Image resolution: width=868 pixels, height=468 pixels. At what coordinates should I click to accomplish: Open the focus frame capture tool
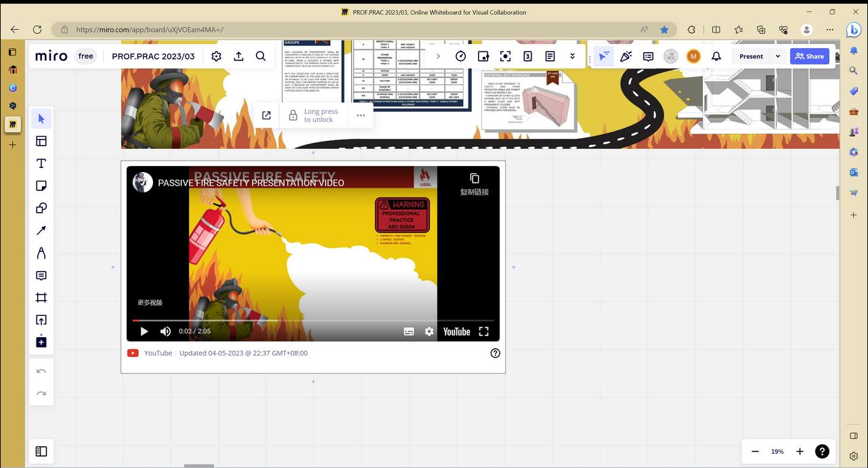point(505,56)
